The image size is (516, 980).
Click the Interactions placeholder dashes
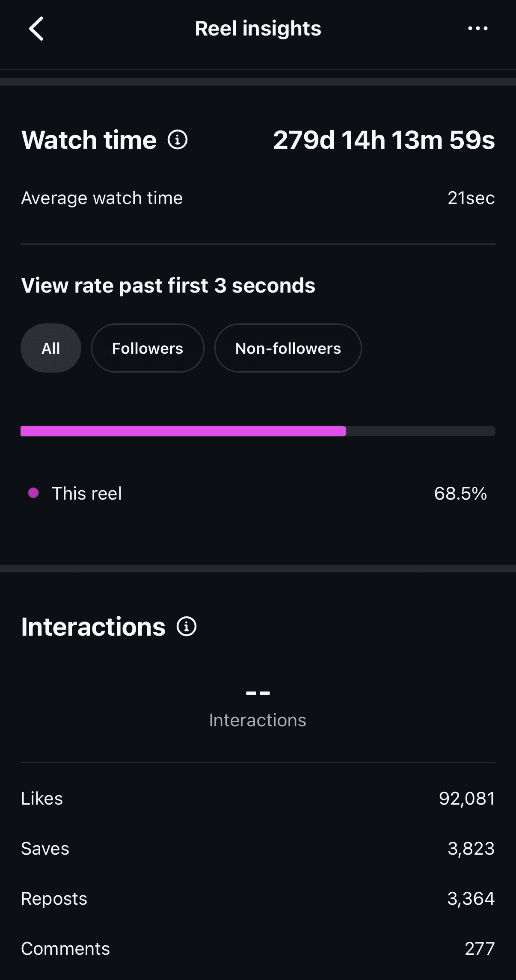tap(258, 690)
